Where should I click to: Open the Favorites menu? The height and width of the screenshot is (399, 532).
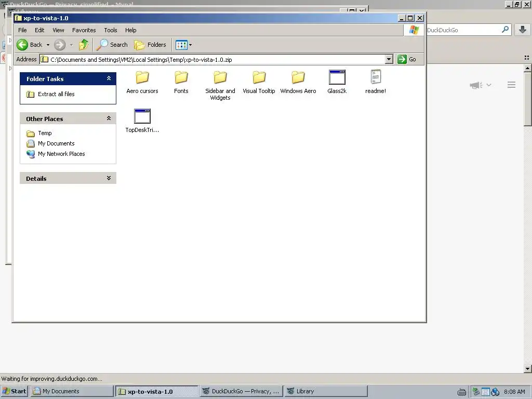pyautogui.click(x=84, y=30)
